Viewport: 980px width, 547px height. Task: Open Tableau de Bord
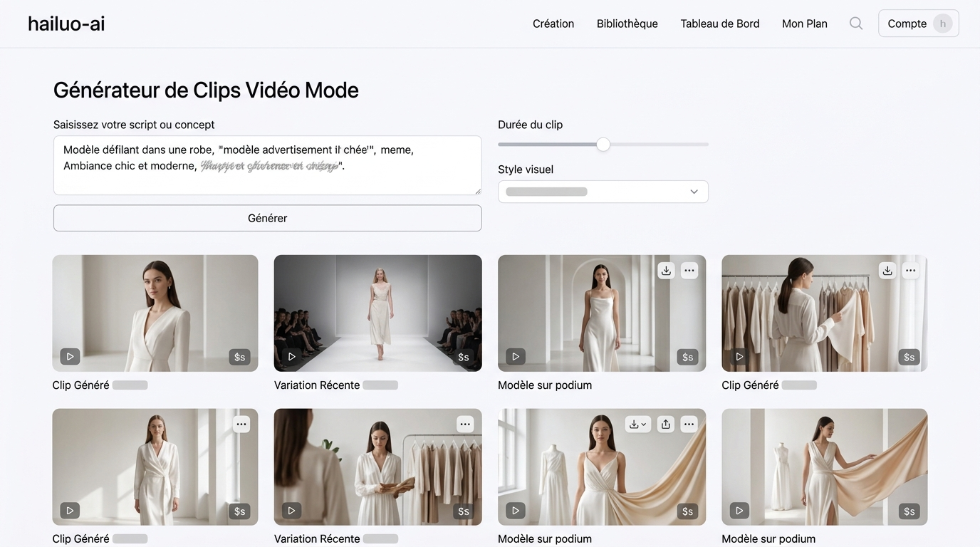coord(720,24)
